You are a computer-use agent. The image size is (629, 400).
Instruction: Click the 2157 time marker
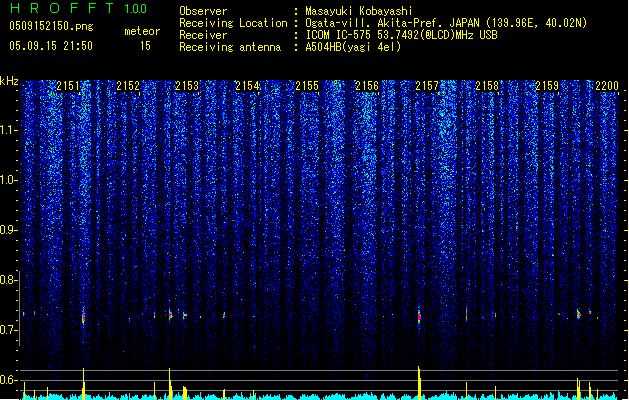[427, 85]
